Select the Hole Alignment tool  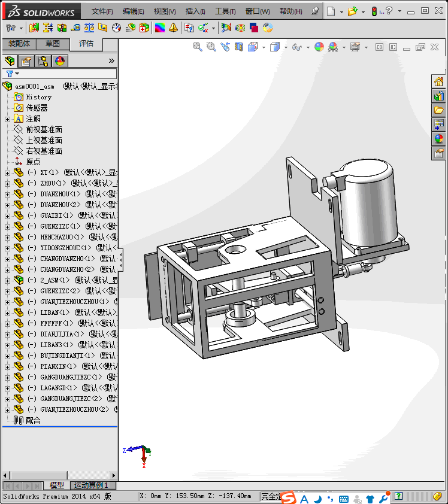pos(62,28)
